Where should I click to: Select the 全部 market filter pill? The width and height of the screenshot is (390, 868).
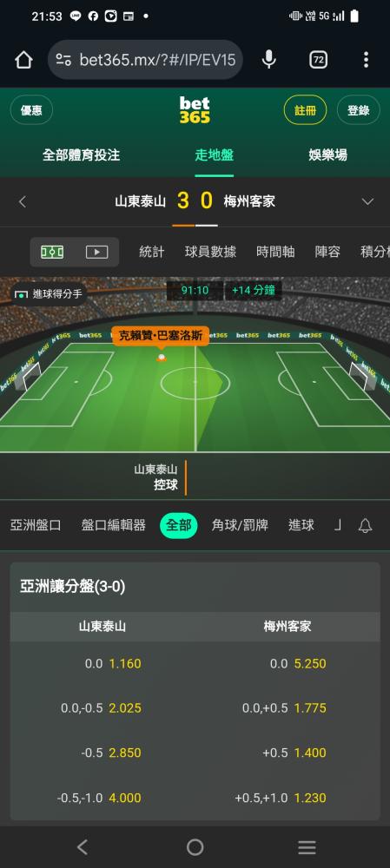point(178,525)
